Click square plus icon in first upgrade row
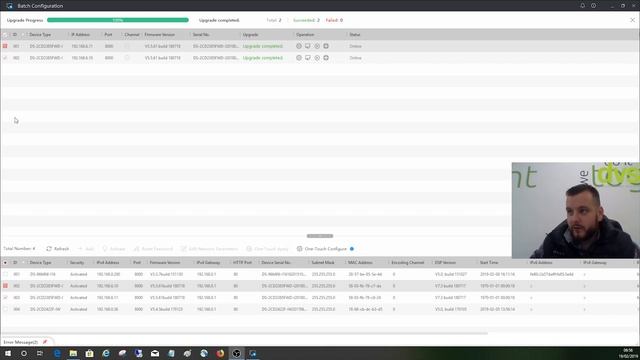This screenshot has width=640, height=360. (x=326, y=46)
